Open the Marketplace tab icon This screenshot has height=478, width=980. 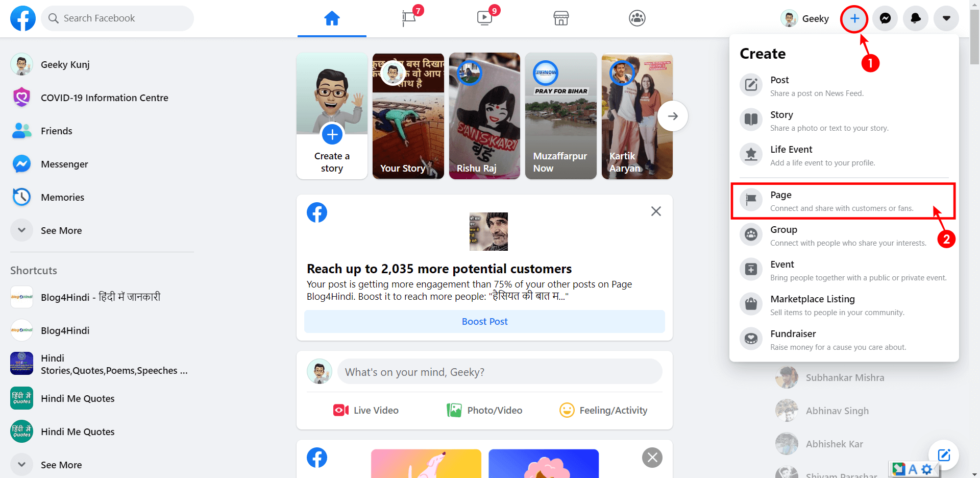[x=561, y=18]
